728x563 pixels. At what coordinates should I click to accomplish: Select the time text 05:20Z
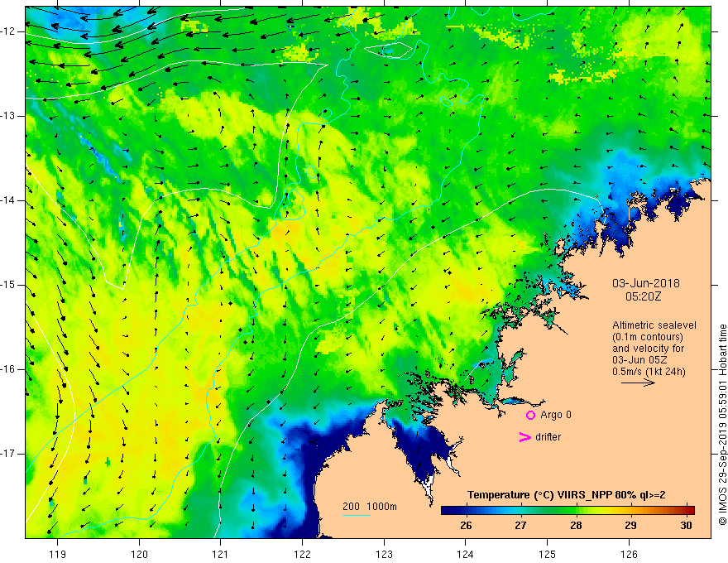(643, 296)
